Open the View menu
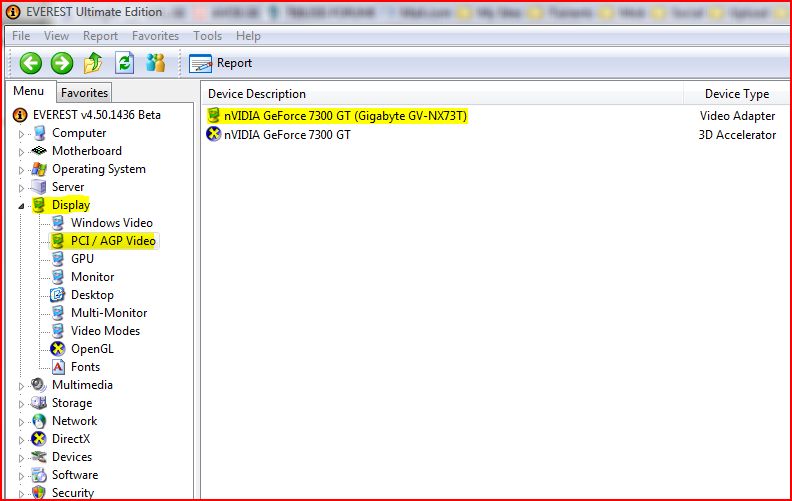Image resolution: width=792 pixels, height=501 pixels. [x=56, y=36]
